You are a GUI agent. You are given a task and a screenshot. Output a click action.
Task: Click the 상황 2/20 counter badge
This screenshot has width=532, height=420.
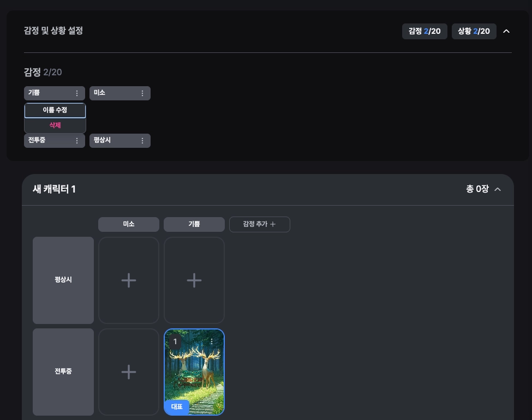[x=474, y=31]
